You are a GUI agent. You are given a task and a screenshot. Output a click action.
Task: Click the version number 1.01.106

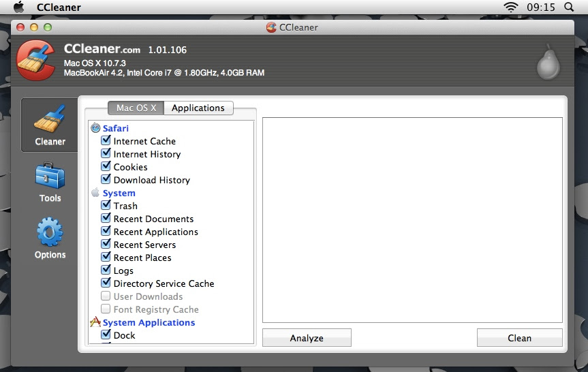[x=167, y=50]
